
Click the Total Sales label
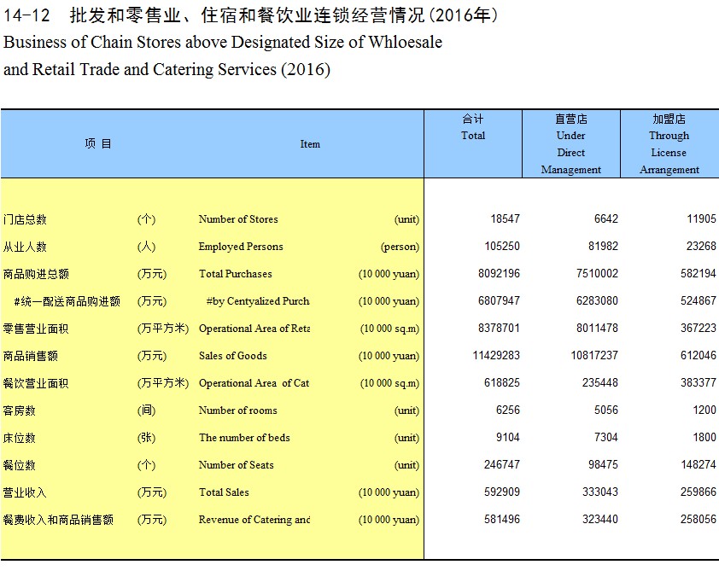click(224, 492)
